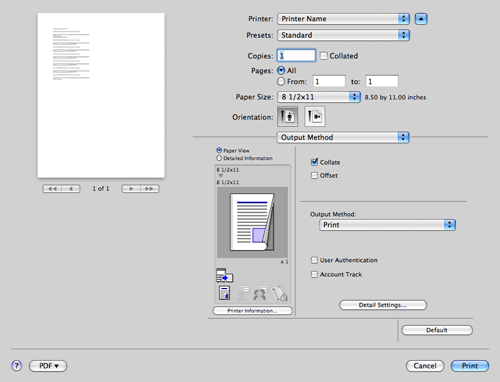Click the output tray settings icon
Viewport: 500px width, 382px height.
224,275
